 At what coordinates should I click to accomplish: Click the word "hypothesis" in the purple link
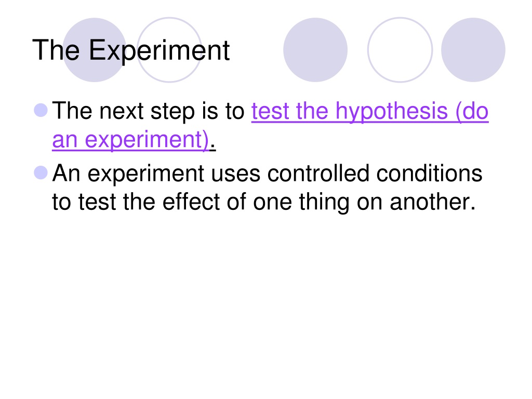pyautogui.click(x=392, y=112)
